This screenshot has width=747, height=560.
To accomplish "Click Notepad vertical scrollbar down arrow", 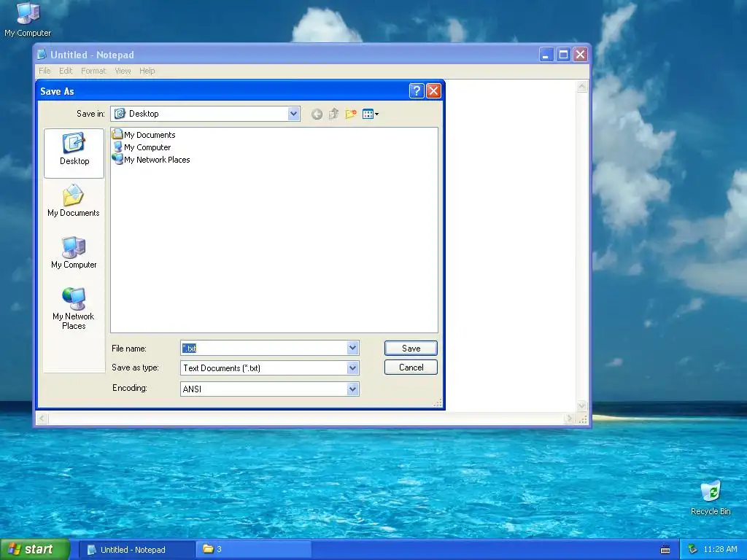I will coord(581,405).
